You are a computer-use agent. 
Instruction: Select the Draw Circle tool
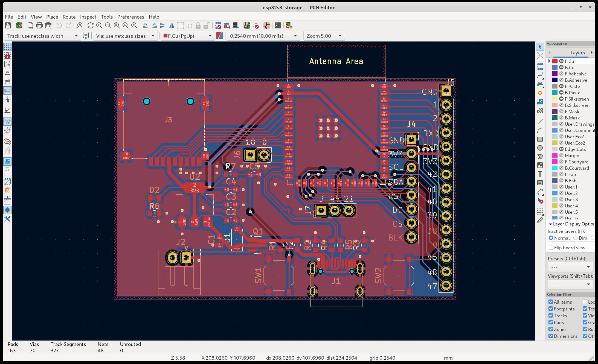click(540, 148)
